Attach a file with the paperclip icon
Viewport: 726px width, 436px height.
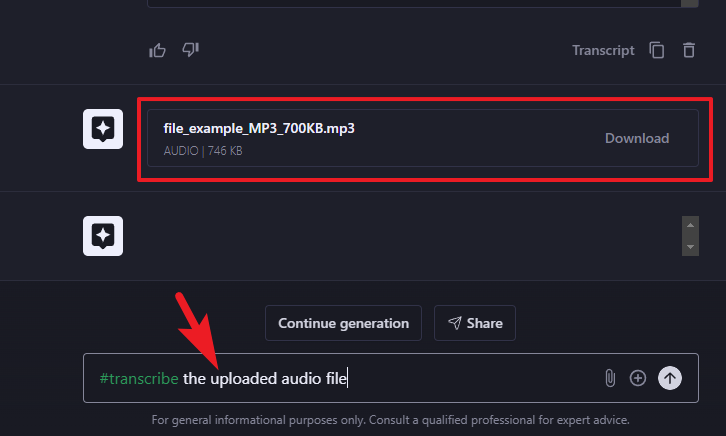tap(610, 378)
